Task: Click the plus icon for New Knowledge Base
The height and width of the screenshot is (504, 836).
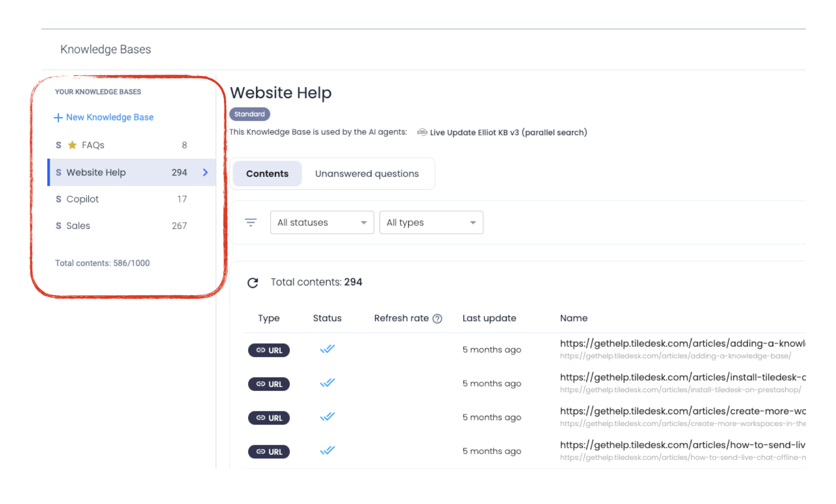Action: click(x=58, y=117)
